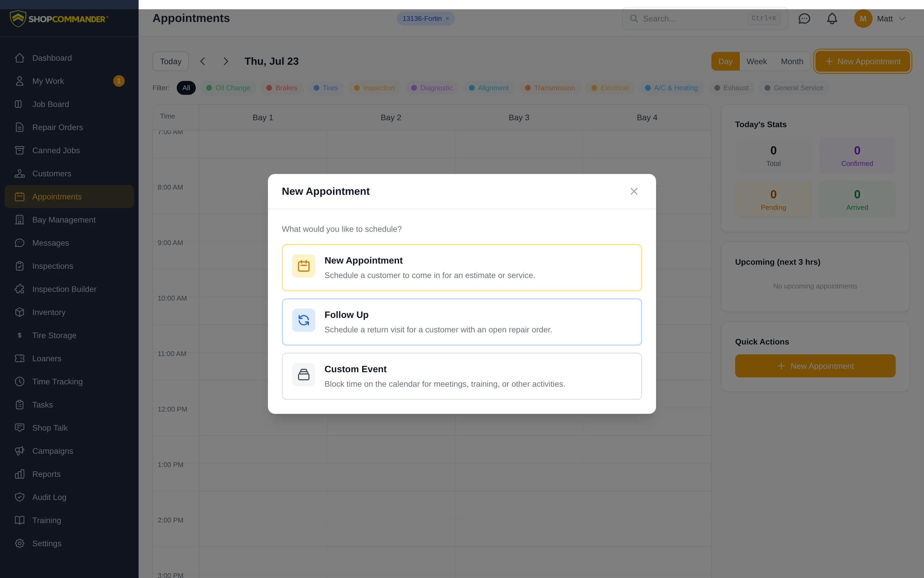Remove the 13136-Fortin tag
Viewport: 924px width, 578px height.
click(447, 18)
